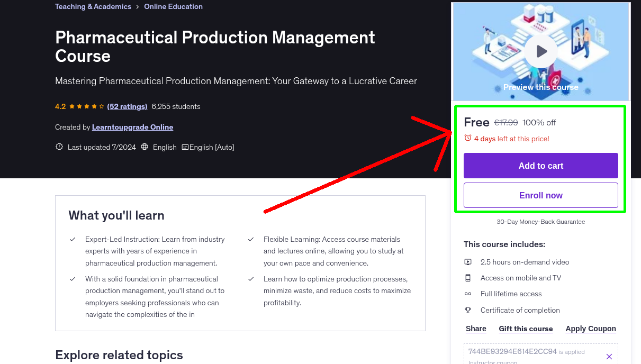Visit the Learntoupgrade Online instructor profile

132,127
